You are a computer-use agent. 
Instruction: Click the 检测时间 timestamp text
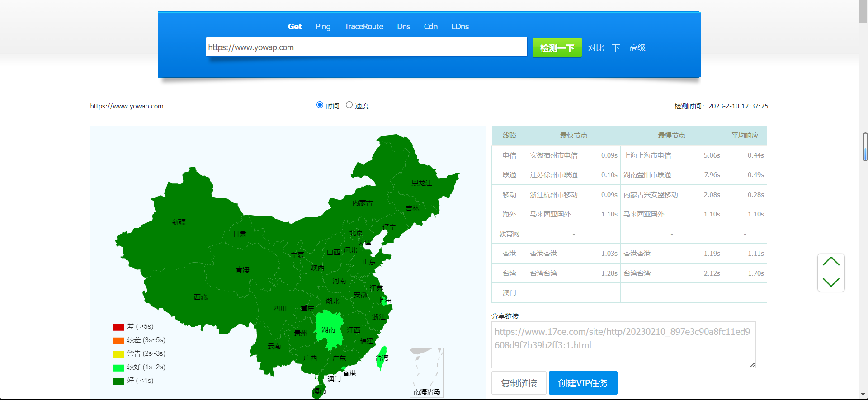721,106
